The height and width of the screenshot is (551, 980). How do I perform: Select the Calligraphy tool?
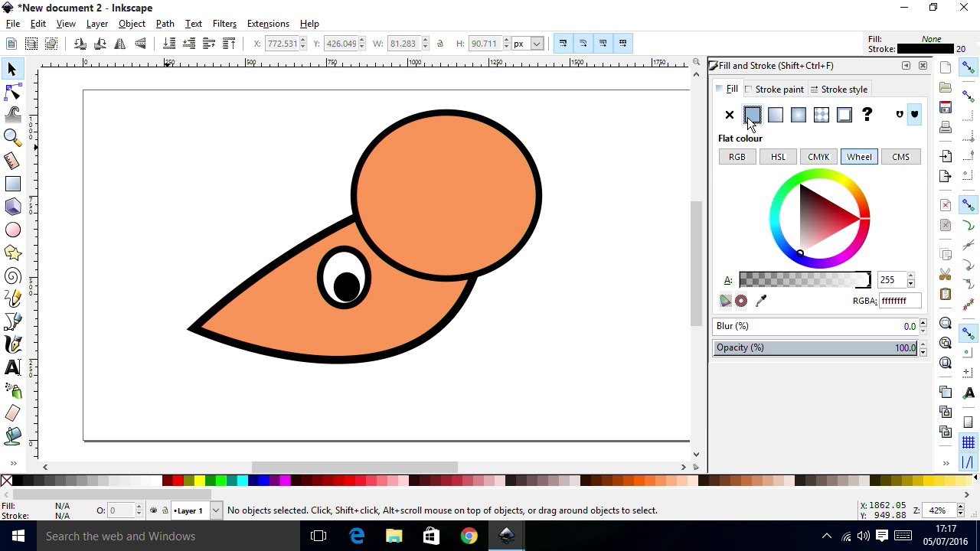click(x=12, y=344)
